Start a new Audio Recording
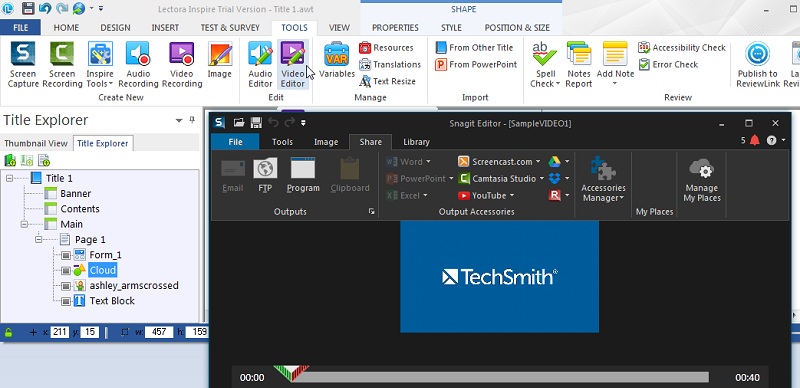800x388 pixels. tap(138, 64)
